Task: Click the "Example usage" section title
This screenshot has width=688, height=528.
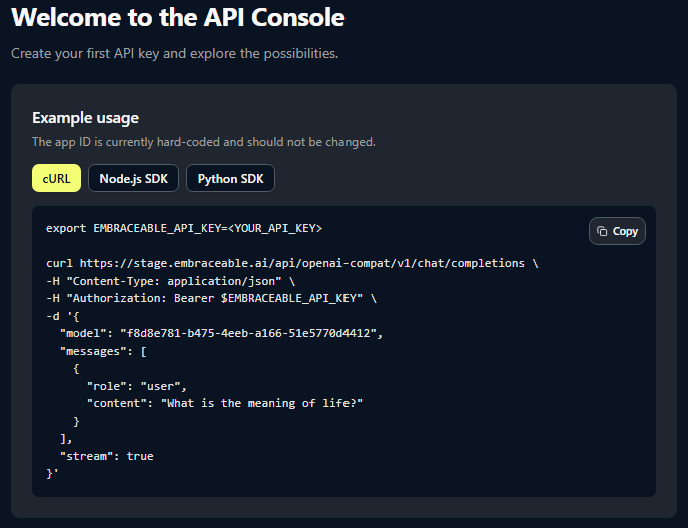Action: pyautogui.click(x=85, y=118)
